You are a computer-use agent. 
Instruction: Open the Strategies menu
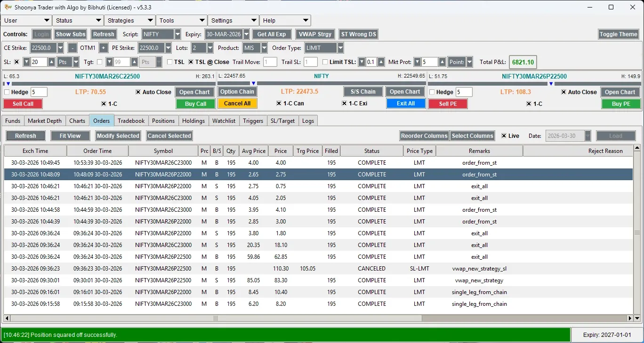130,21
